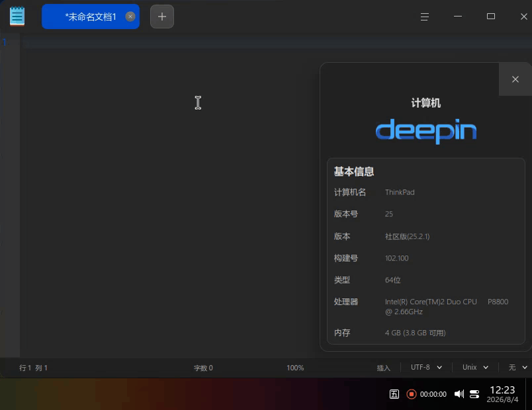
Task: Select the *未命名文档1 document tab
Action: (90, 17)
